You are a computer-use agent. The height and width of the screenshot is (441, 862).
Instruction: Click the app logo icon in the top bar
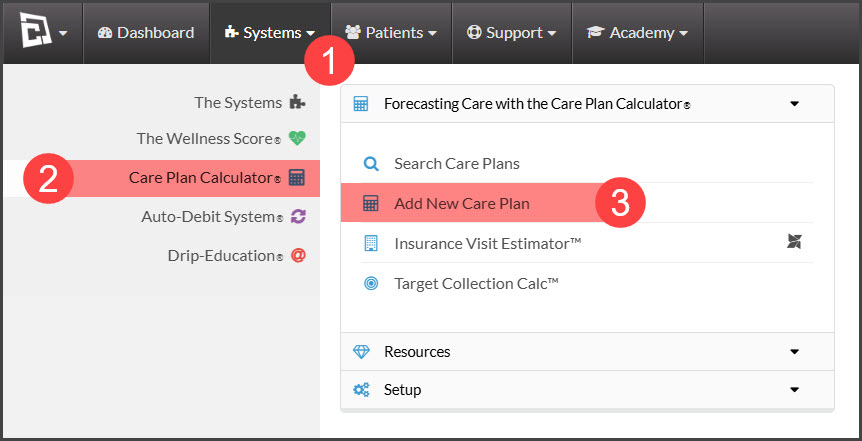pos(36,32)
